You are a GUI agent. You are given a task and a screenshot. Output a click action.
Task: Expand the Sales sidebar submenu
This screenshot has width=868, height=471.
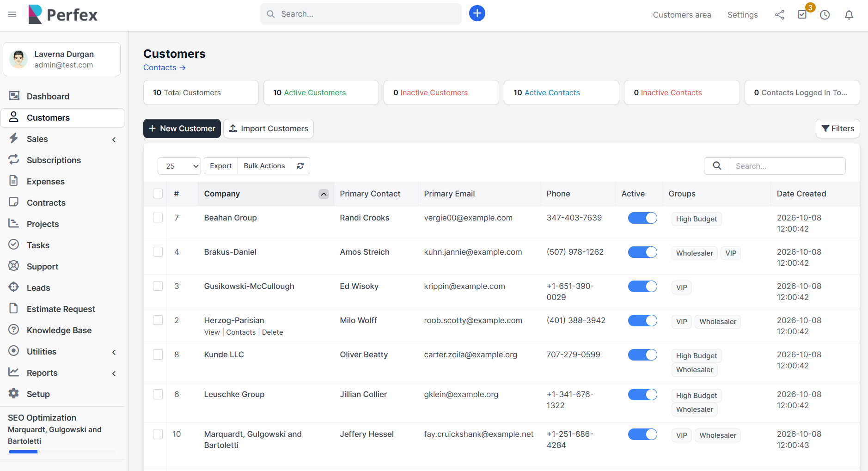114,140
